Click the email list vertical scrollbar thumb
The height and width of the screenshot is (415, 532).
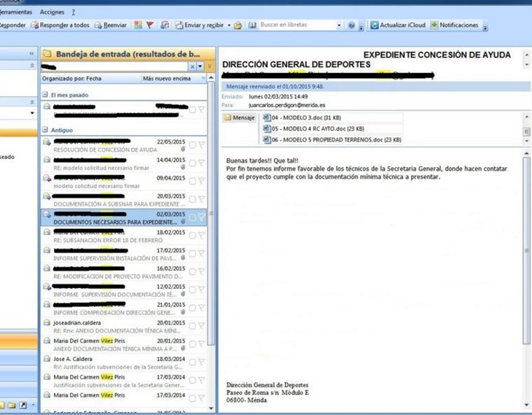(x=211, y=213)
